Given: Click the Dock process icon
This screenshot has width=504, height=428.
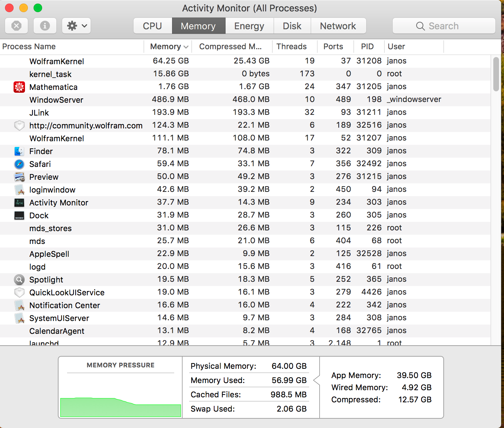Looking at the screenshot, I should pyautogui.click(x=19, y=215).
